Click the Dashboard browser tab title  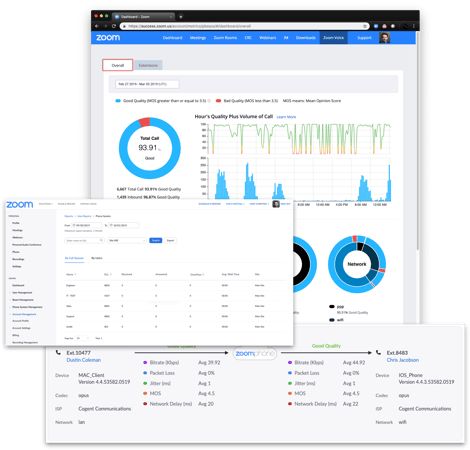(135, 16)
